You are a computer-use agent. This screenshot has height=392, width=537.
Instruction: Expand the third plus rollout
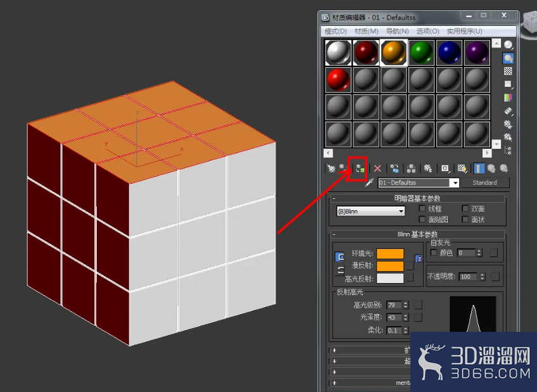(x=334, y=372)
